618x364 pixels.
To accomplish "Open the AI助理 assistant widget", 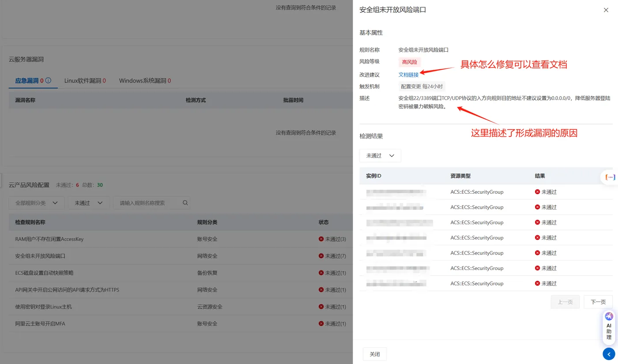I will coord(609,326).
